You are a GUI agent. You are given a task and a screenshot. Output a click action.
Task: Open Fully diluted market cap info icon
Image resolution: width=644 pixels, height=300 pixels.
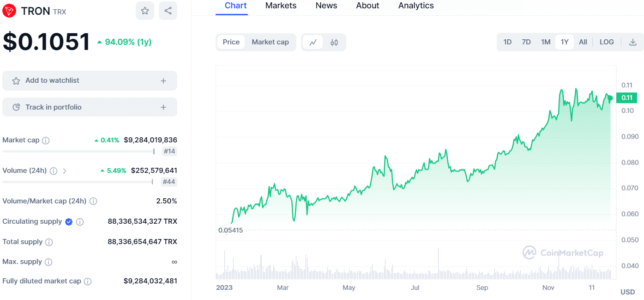point(88,282)
